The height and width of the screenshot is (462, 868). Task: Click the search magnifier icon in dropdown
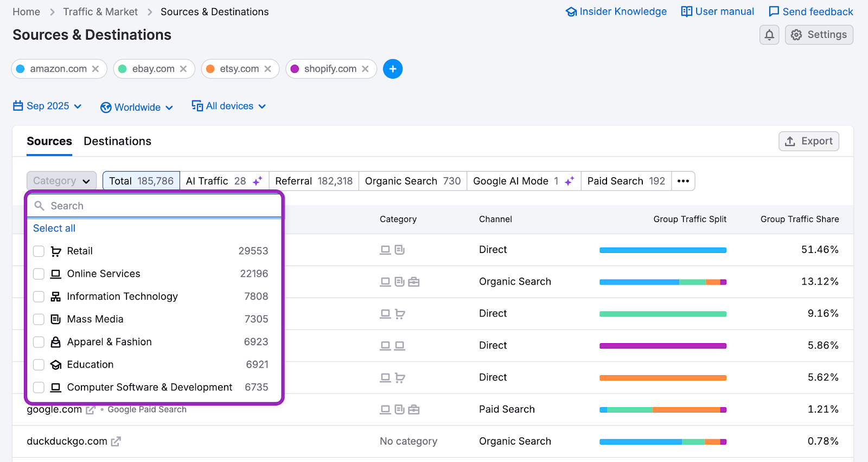[39, 206]
